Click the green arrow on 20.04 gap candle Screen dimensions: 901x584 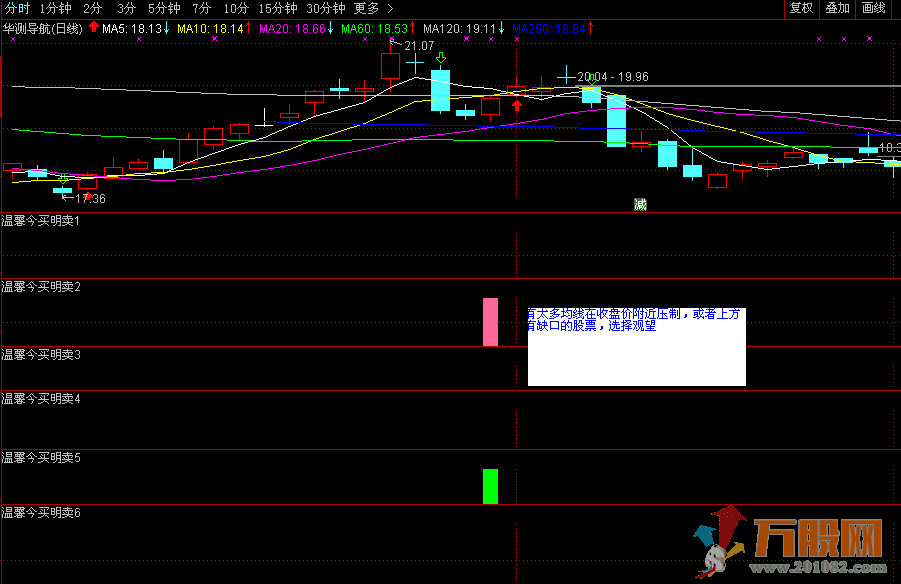[592, 79]
